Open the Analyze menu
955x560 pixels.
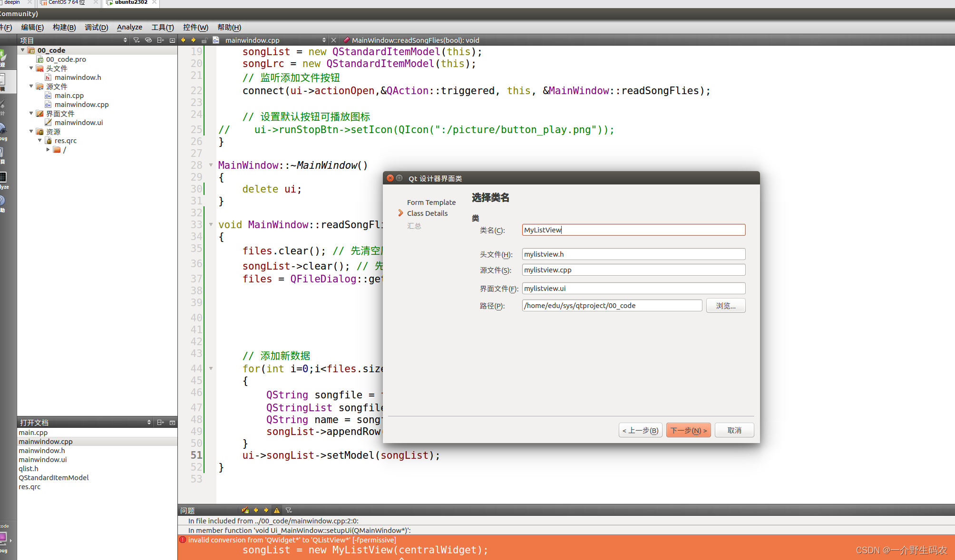[x=129, y=27]
